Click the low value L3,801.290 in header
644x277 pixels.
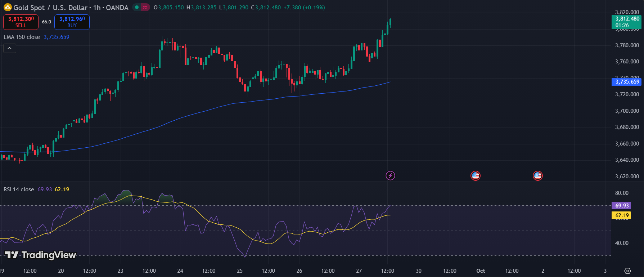[233, 8]
